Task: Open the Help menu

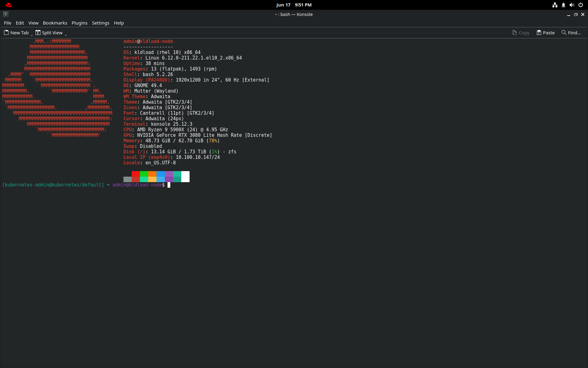Action: [x=119, y=23]
